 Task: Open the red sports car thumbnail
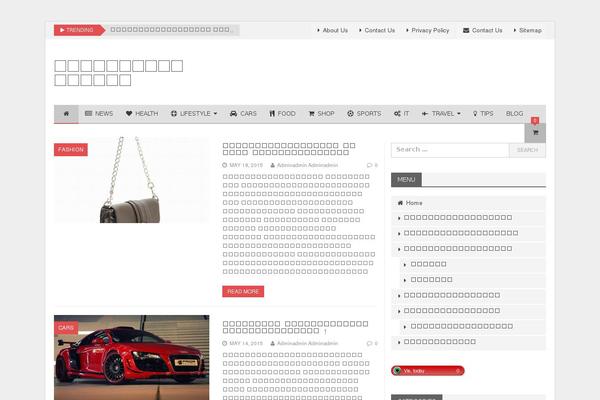click(132, 358)
